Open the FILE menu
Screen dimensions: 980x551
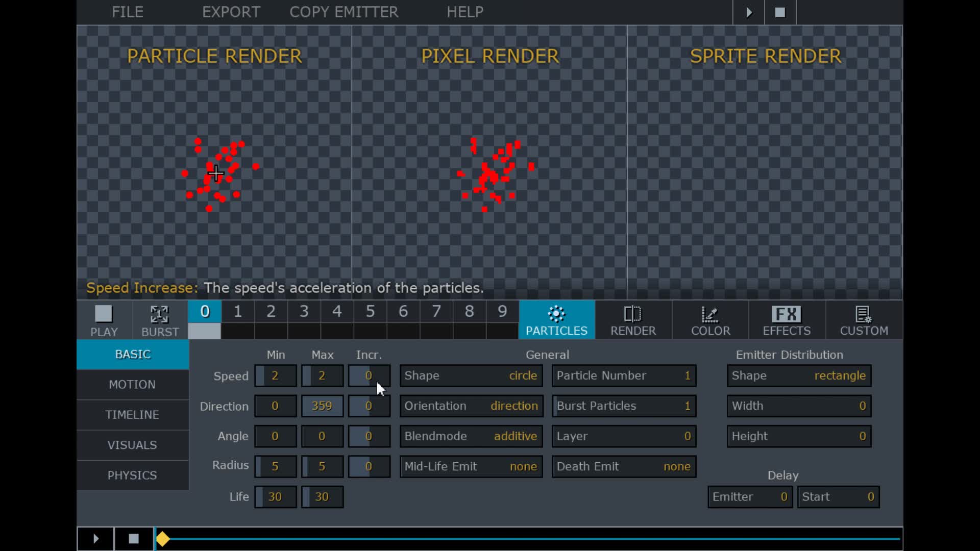coord(128,12)
